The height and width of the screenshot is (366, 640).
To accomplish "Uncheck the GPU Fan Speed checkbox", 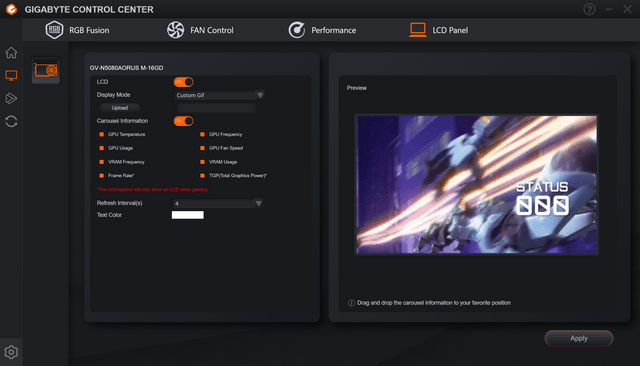I will [202, 148].
